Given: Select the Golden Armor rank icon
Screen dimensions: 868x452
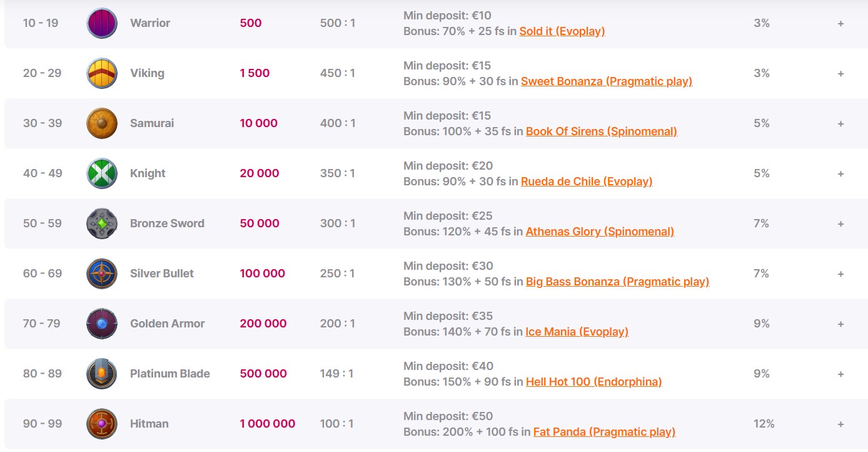Looking at the screenshot, I should (x=102, y=324).
